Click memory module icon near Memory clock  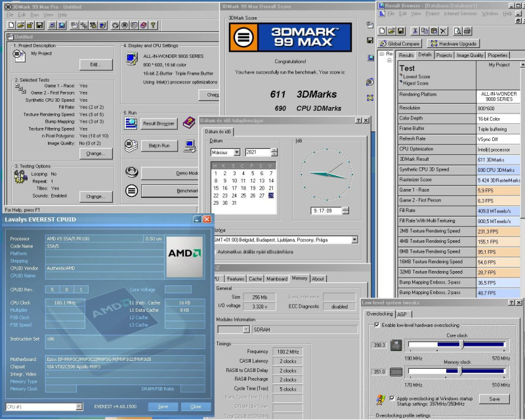point(396,372)
